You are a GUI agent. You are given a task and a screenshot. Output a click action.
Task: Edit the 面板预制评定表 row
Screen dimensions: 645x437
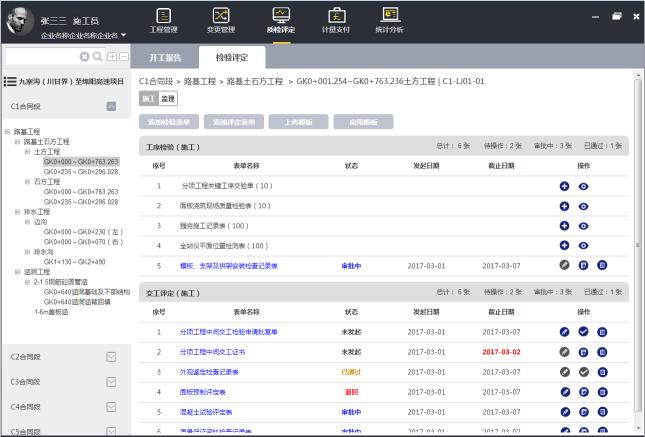click(565, 392)
